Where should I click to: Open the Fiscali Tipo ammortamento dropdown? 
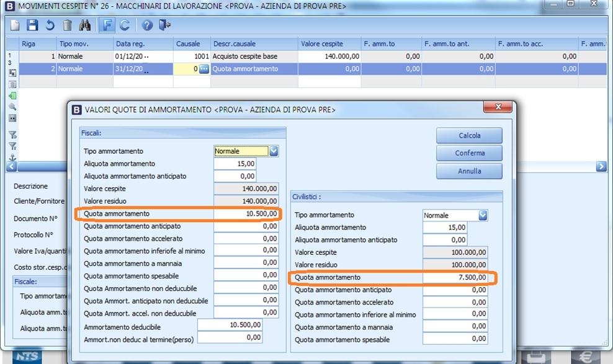[x=274, y=151]
